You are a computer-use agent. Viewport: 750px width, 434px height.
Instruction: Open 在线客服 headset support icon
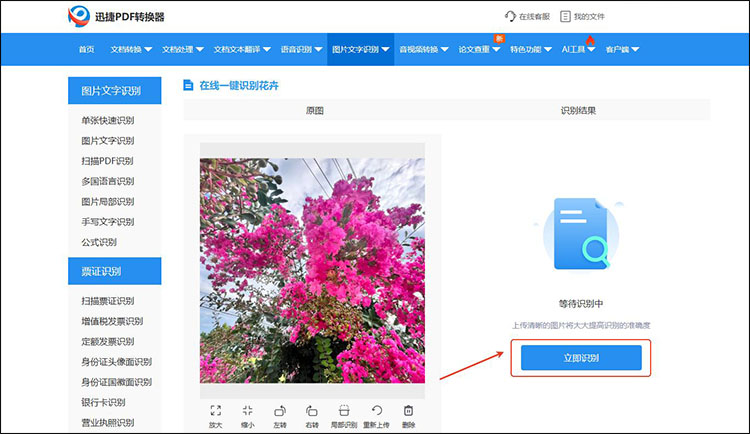(512, 17)
